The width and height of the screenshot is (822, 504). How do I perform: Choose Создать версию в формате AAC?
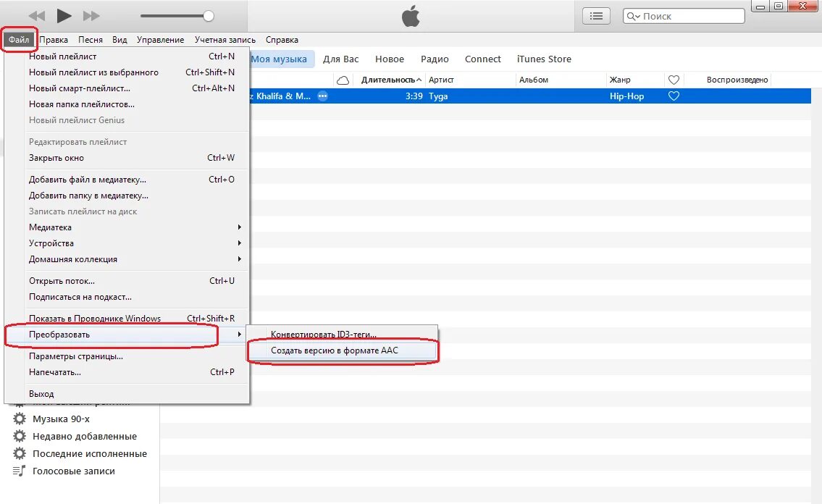[343, 350]
